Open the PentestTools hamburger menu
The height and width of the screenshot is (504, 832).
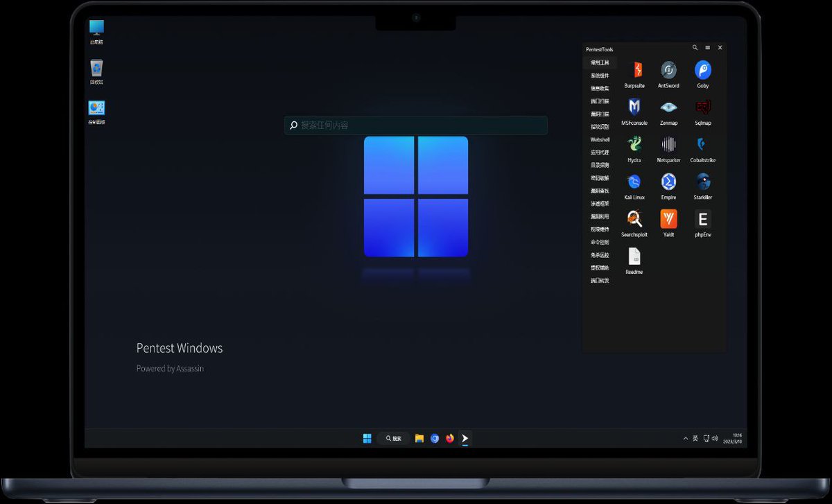tap(707, 48)
